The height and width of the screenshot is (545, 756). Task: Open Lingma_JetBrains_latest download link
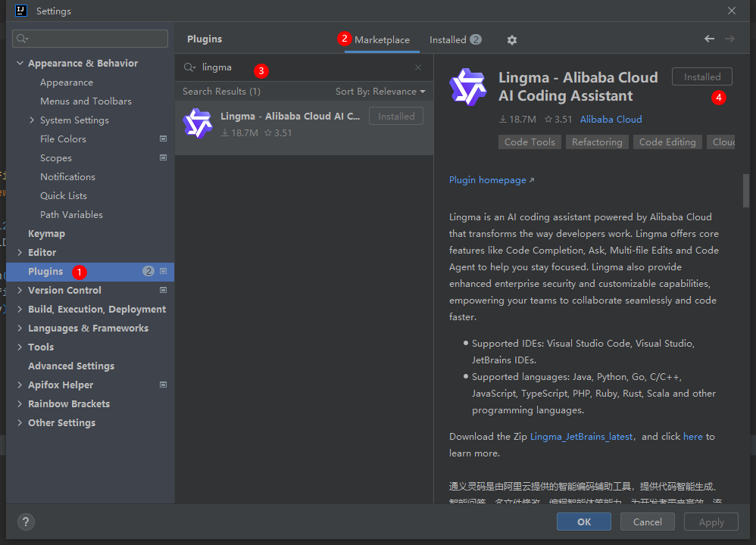pyautogui.click(x=581, y=437)
